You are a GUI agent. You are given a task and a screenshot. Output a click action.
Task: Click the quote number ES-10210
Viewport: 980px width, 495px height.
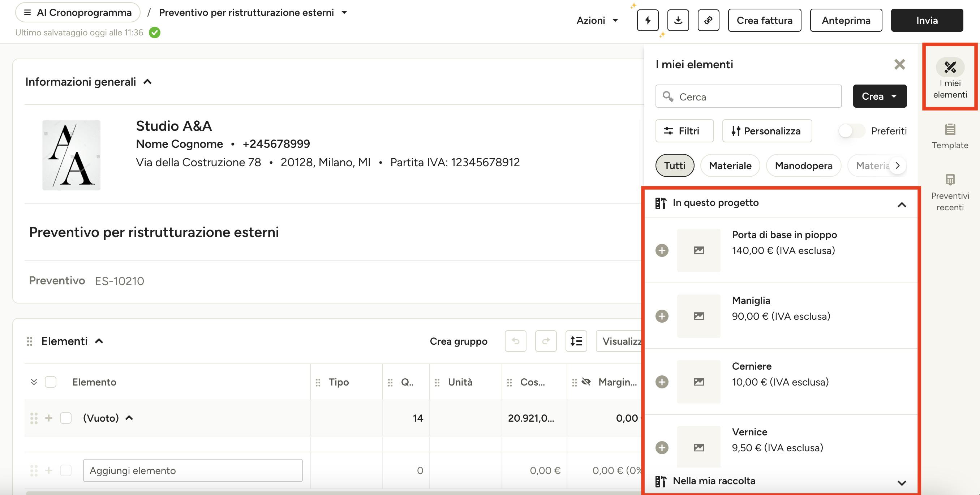click(x=120, y=281)
